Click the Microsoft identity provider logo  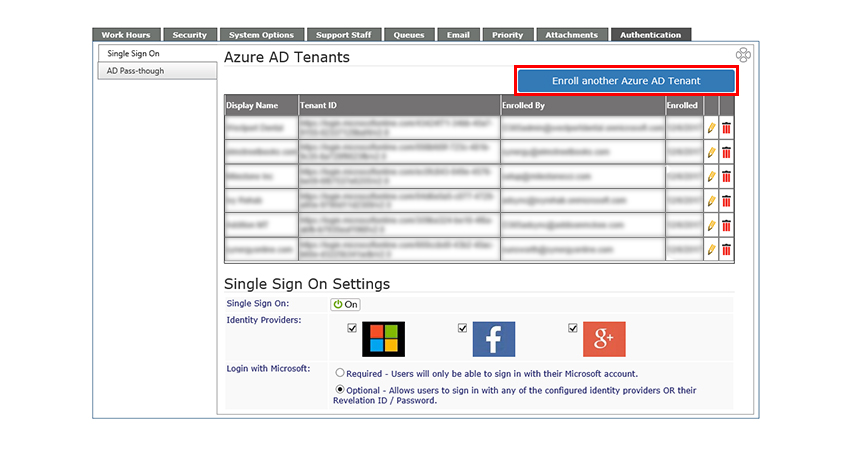[384, 339]
